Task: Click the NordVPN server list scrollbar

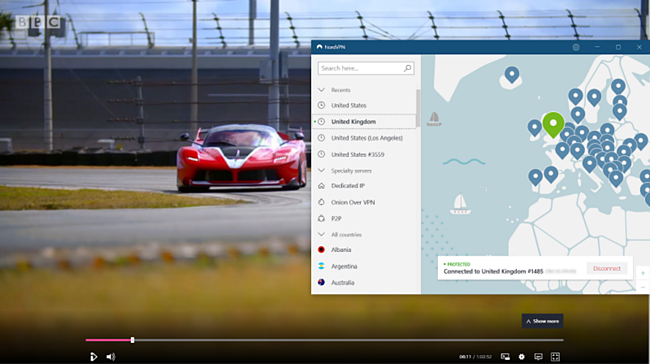Action: coord(418,108)
